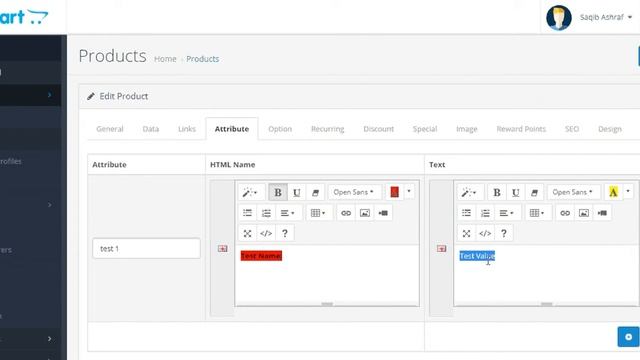Open help icon in HTML Name editor
This screenshot has height=360, width=640.
pos(285,233)
